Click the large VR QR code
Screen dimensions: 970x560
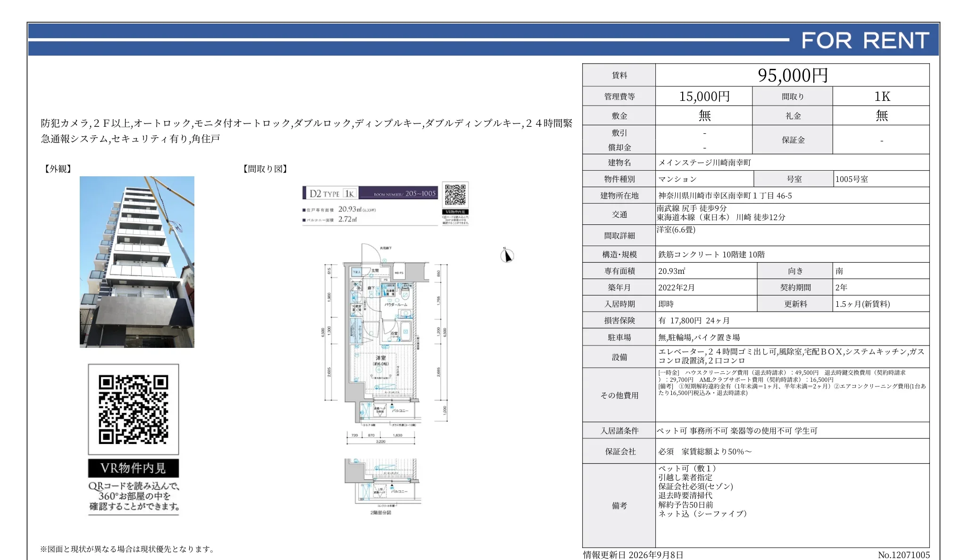tap(134, 409)
